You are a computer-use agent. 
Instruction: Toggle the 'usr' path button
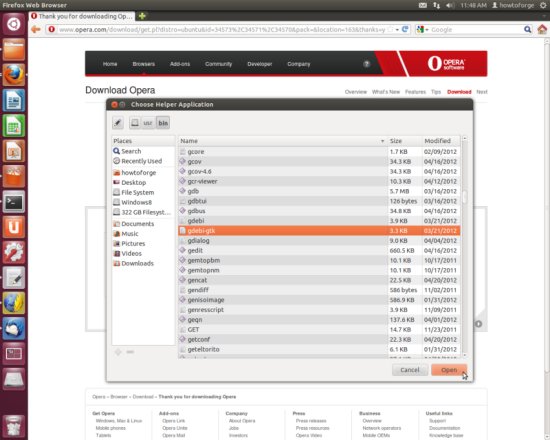(x=148, y=123)
